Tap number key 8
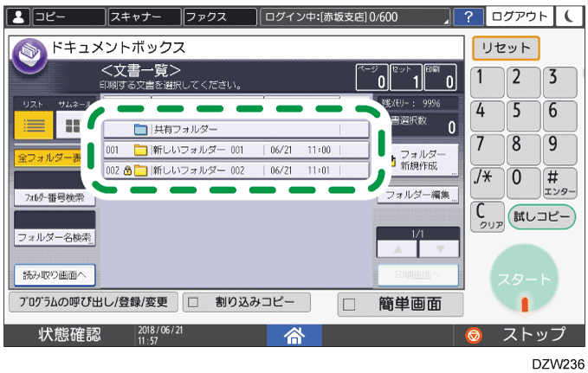588x373 pixels. [x=524, y=150]
